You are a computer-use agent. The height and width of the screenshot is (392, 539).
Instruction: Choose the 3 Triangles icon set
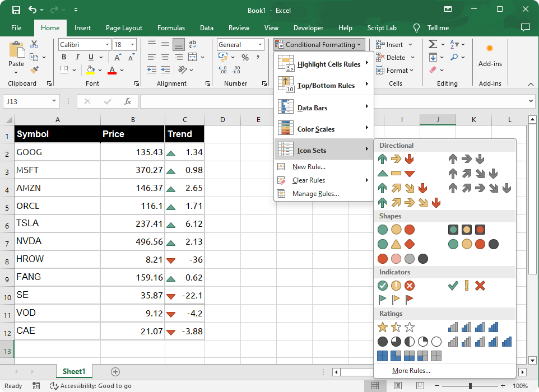click(396, 174)
